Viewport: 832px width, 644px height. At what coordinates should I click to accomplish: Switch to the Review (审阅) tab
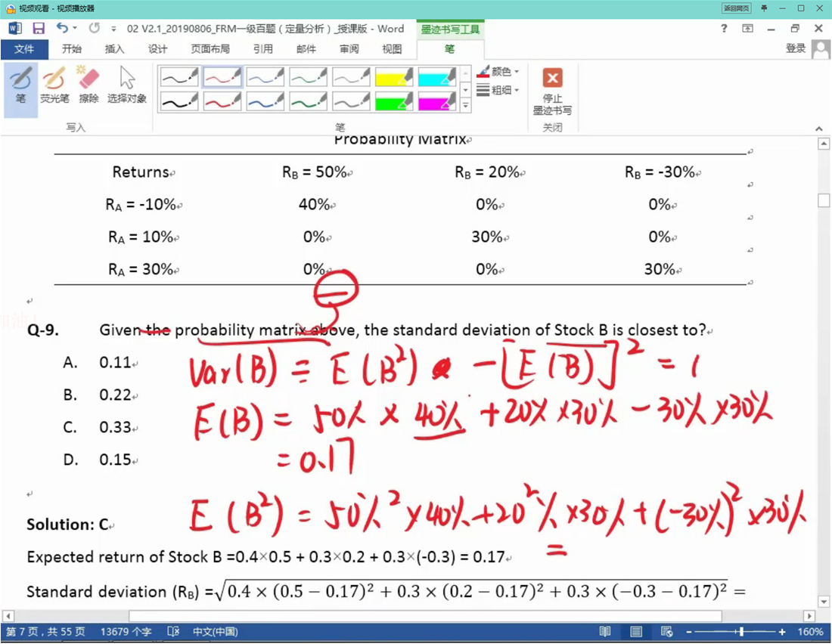349,49
